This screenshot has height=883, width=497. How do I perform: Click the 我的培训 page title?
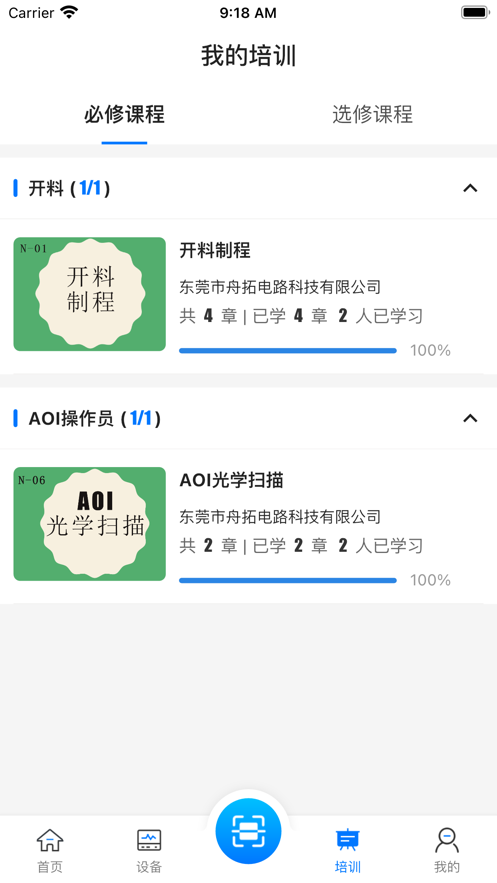(248, 57)
